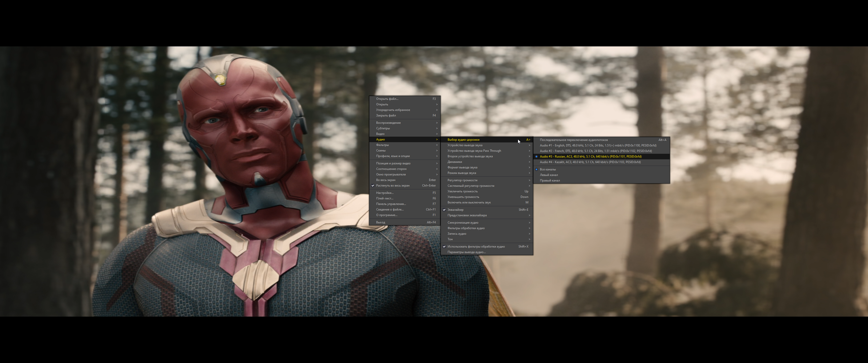Expand 'Позиция и размер видео' submenu
The image size is (868, 363).
[x=405, y=163]
